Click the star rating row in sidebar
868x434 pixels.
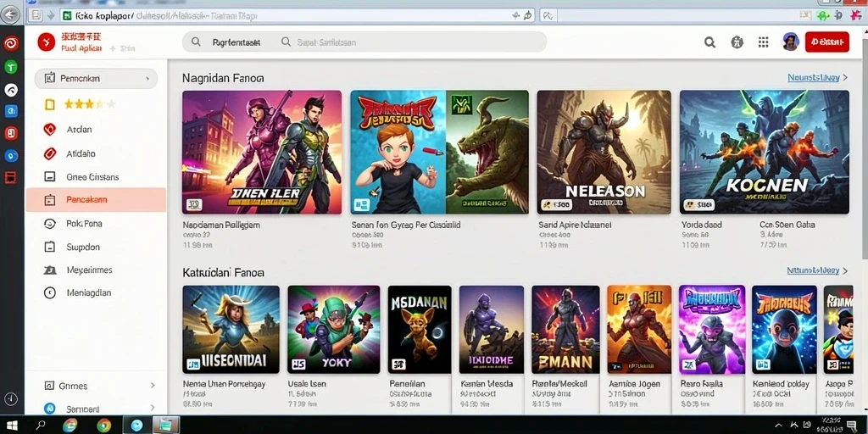pyautogui.click(x=90, y=104)
